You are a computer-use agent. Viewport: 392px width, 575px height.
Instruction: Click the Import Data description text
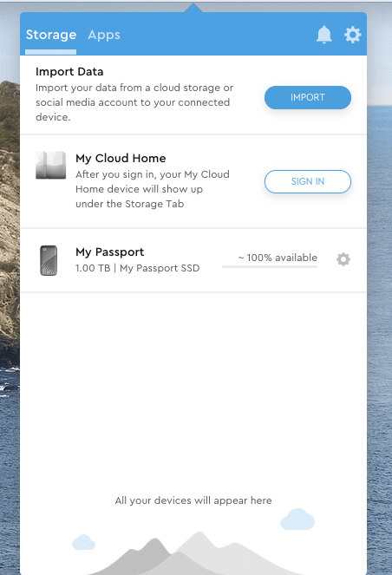134,102
